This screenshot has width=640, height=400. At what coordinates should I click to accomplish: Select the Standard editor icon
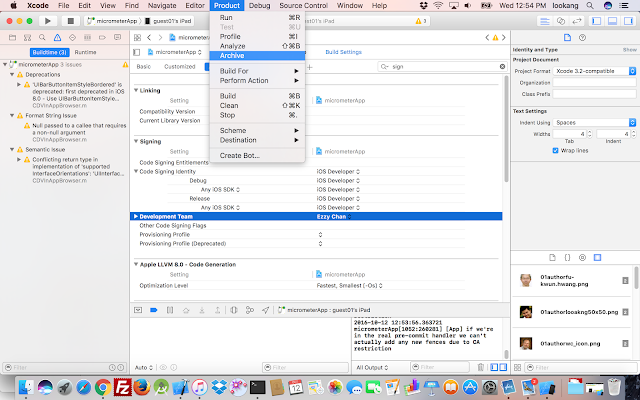(x=544, y=21)
